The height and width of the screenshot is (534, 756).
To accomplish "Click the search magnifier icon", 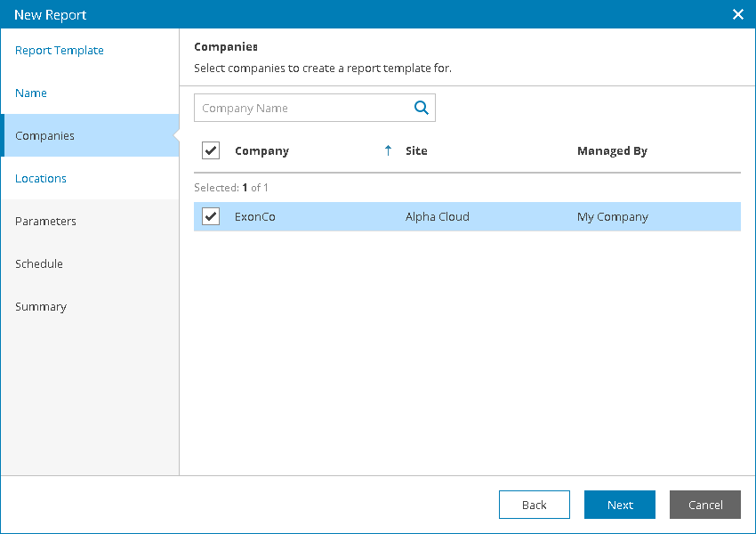I will coord(422,108).
